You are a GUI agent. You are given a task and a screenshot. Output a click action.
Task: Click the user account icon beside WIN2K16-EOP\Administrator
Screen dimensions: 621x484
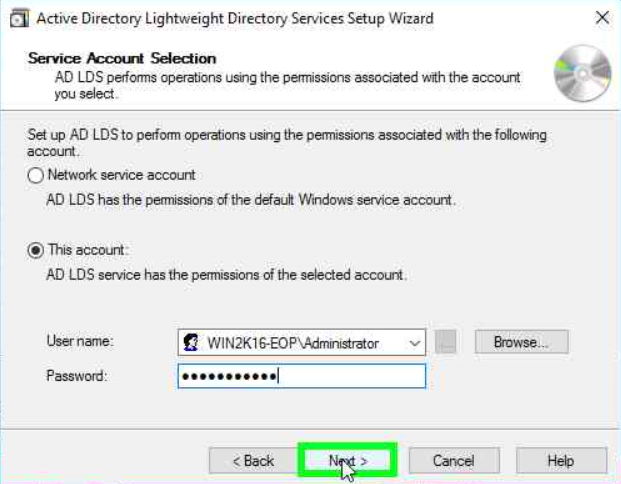(x=190, y=343)
